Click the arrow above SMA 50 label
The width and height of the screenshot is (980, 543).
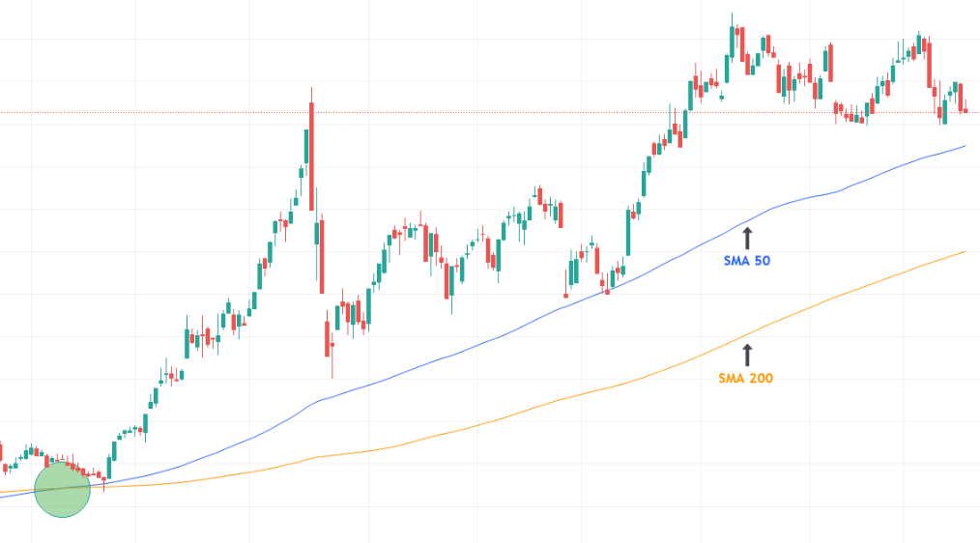click(x=746, y=239)
